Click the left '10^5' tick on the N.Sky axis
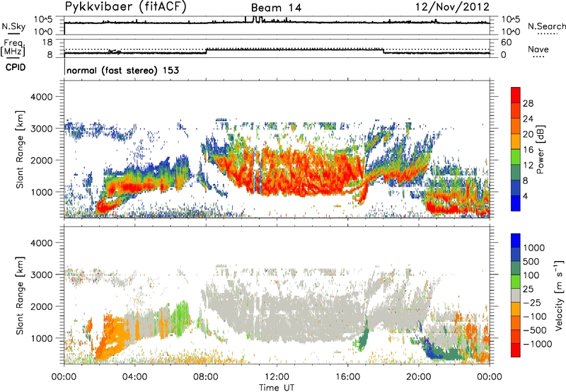Image resolution: width=566 pixels, height=392 pixels. pos(43,20)
